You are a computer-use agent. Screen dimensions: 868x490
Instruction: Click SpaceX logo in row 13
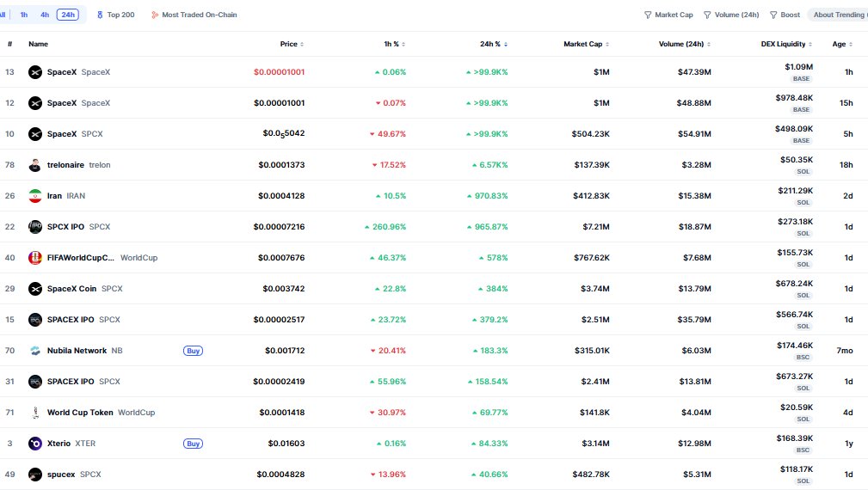(x=35, y=72)
